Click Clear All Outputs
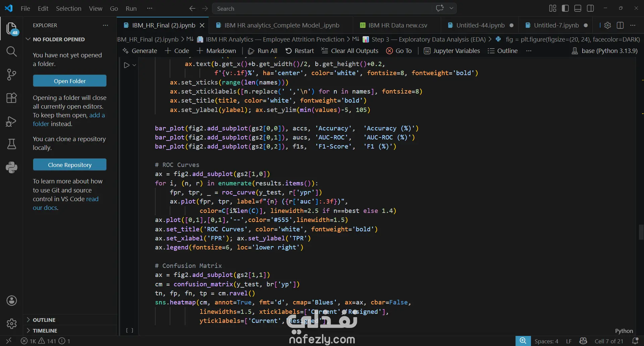The width and height of the screenshot is (644, 346). click(350, 51)
